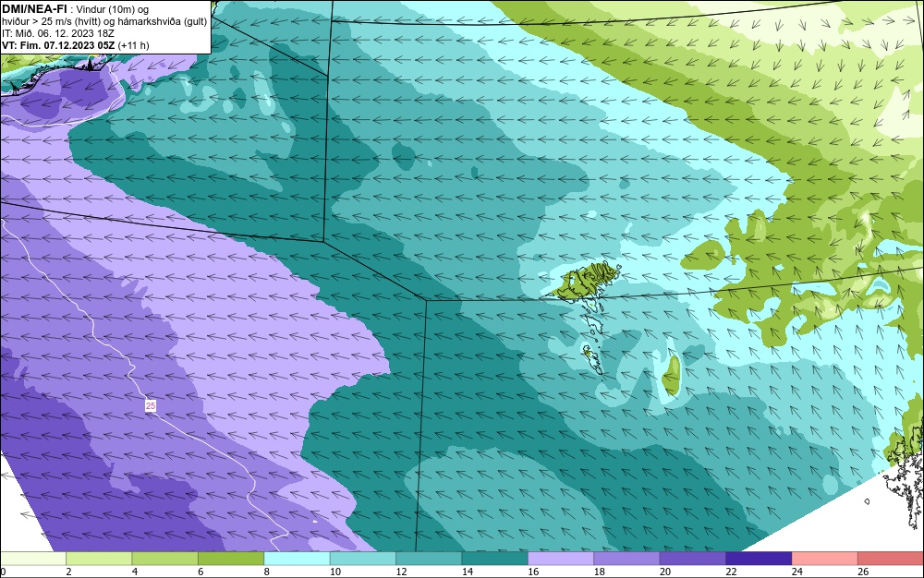
Task: Click the "Vindur (10m) og" title text
Action: pyautogui.click(x=113, y=9)
